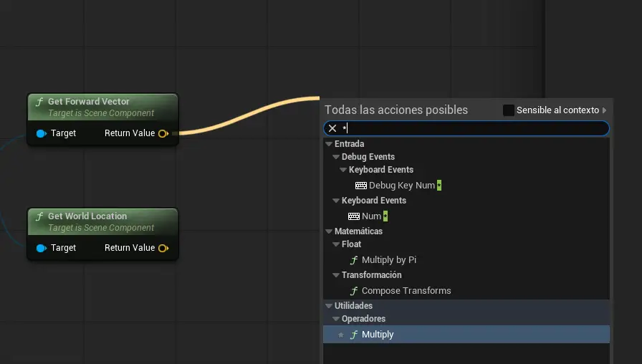Viewport: 642px width, 364px height.
Task: Pick the Num * keyboard event
Action: (373, 216)
